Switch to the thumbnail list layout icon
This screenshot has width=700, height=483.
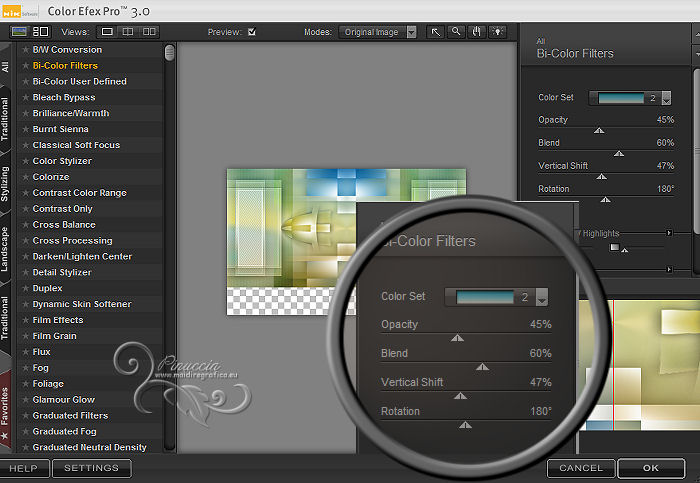tap(41, 32)
